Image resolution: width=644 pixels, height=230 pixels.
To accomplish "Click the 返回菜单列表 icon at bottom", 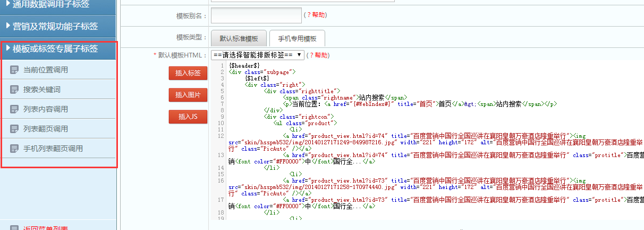I will coord(14,227).
